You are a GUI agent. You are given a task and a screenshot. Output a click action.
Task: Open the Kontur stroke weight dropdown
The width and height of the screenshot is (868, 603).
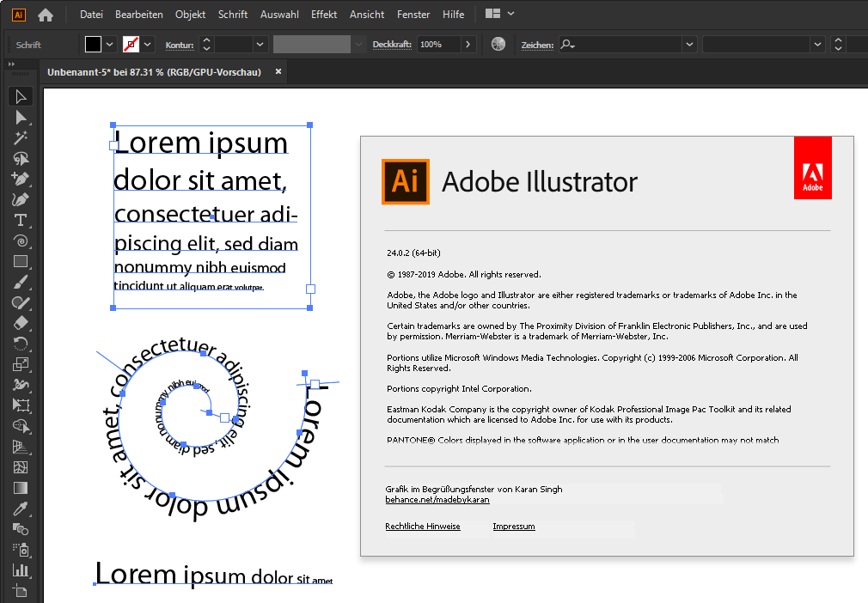(260, 45)
